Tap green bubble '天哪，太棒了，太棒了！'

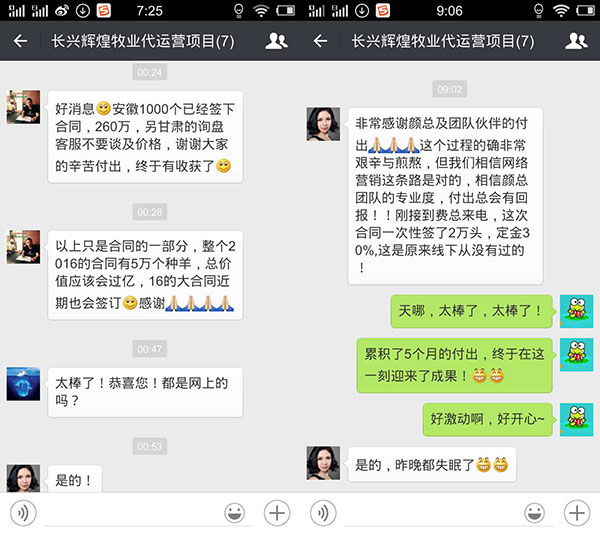pyautogui.click(x=472, y=311)
